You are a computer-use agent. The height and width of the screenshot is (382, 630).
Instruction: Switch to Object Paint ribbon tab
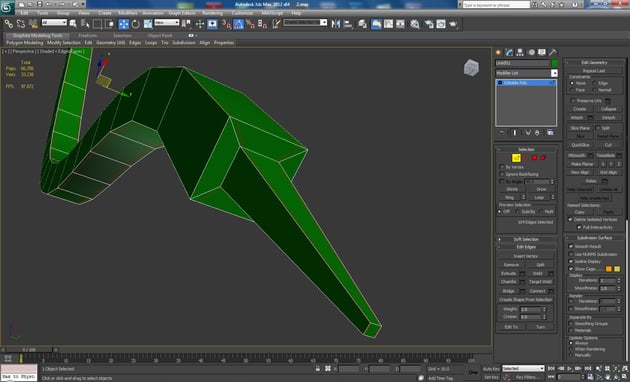click(x=160, y=35)
